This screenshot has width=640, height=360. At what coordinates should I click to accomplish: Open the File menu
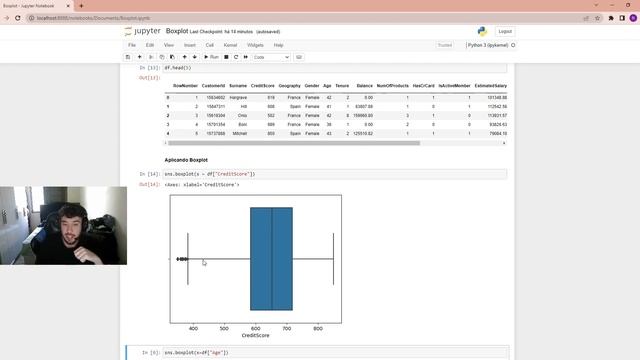pos(132,45)
